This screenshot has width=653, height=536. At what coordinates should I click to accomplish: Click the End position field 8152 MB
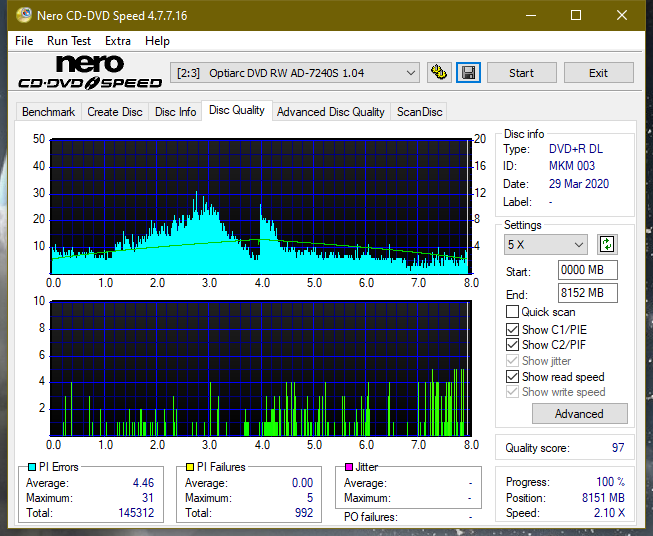[587, 293]
